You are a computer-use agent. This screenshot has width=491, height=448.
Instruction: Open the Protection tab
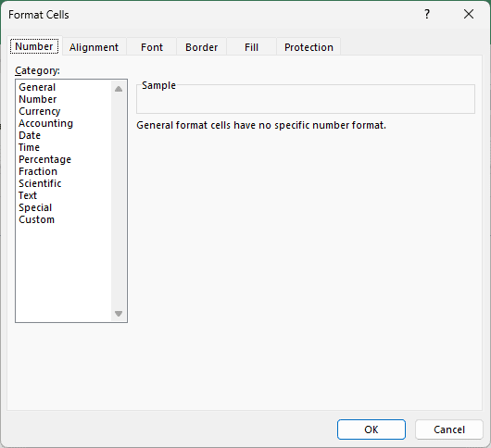click(308, 47)
